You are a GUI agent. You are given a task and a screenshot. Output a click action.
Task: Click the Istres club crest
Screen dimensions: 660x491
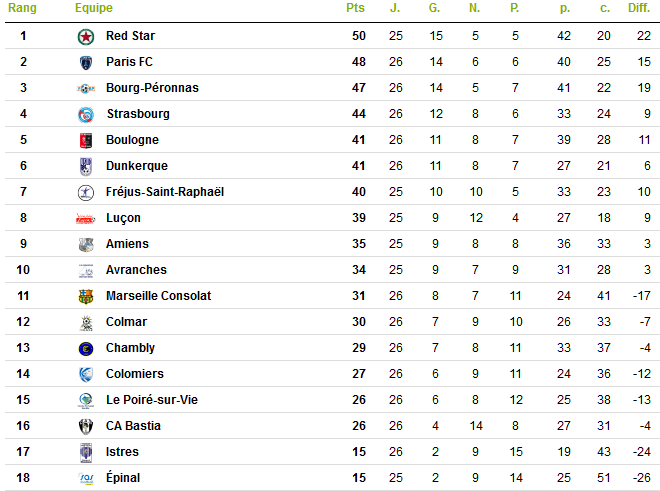click(x=86, y=453)
